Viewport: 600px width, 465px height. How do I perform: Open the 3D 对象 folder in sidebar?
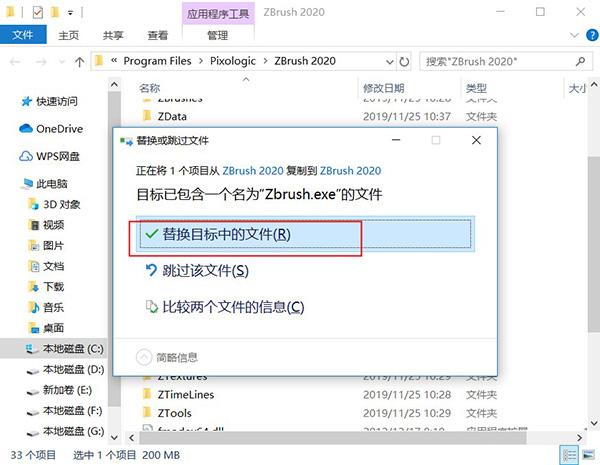pyautogui.click(x=63, y=204)
